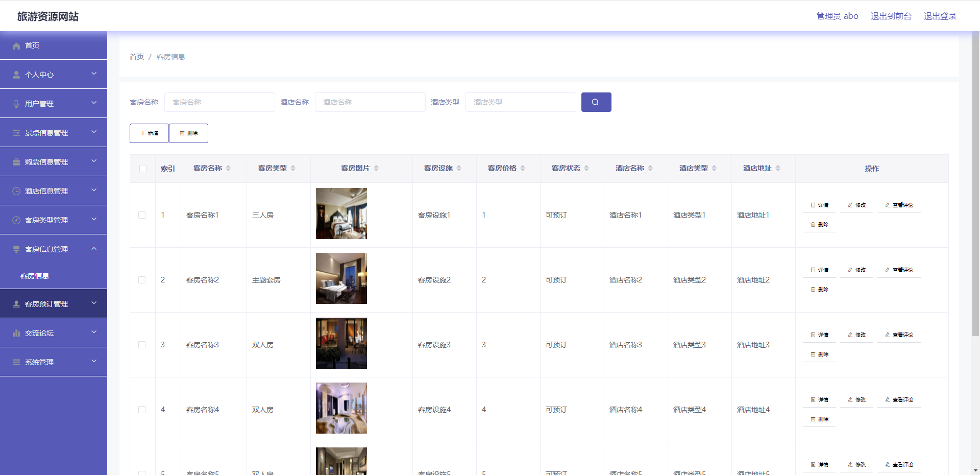
Task: Open the 客房预订管理 menu
Action: 46,304
